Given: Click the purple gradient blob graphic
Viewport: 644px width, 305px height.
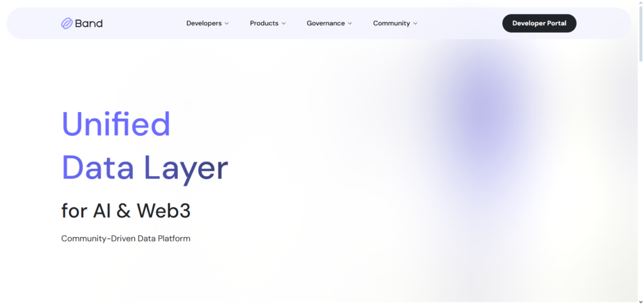Looking at the screenshot, I should pyautogui.click(x=481, y=113).
